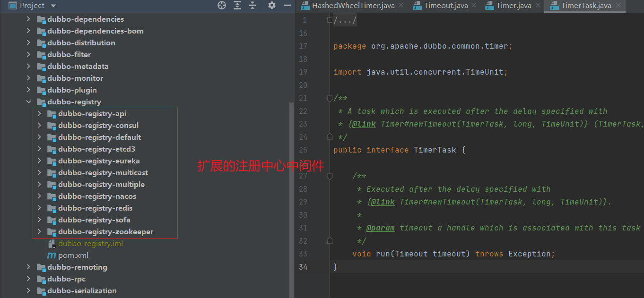Screen dimensions: 644x298
Task: Click the TimerTask.java tab interface icon
Action: point(554,6)
